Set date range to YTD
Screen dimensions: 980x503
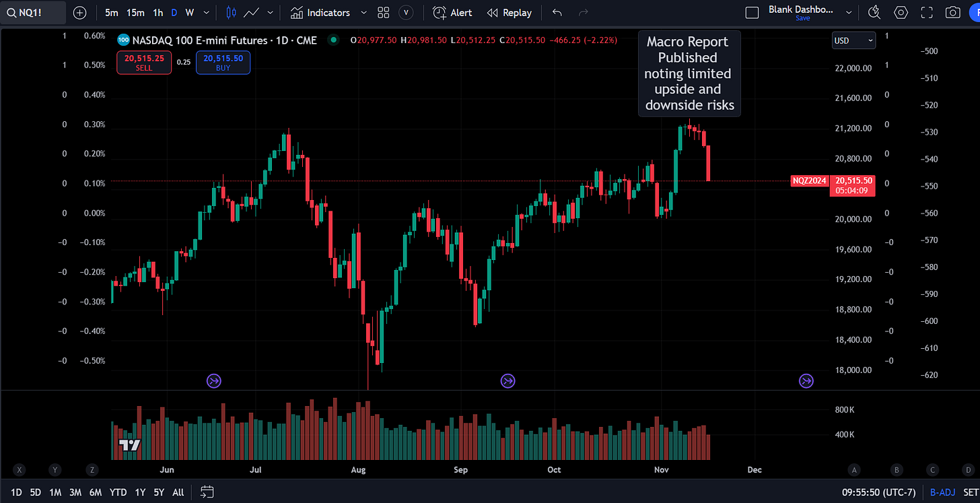118,492
